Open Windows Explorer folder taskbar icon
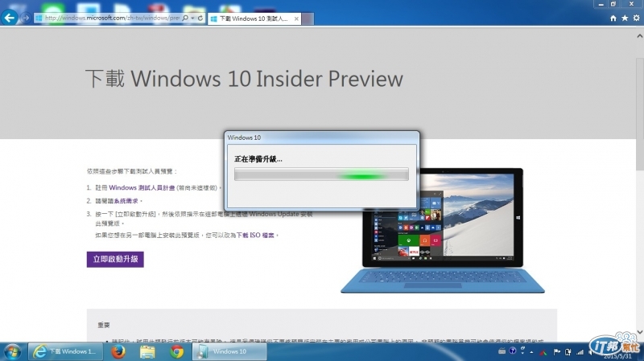 click(147, 352)
